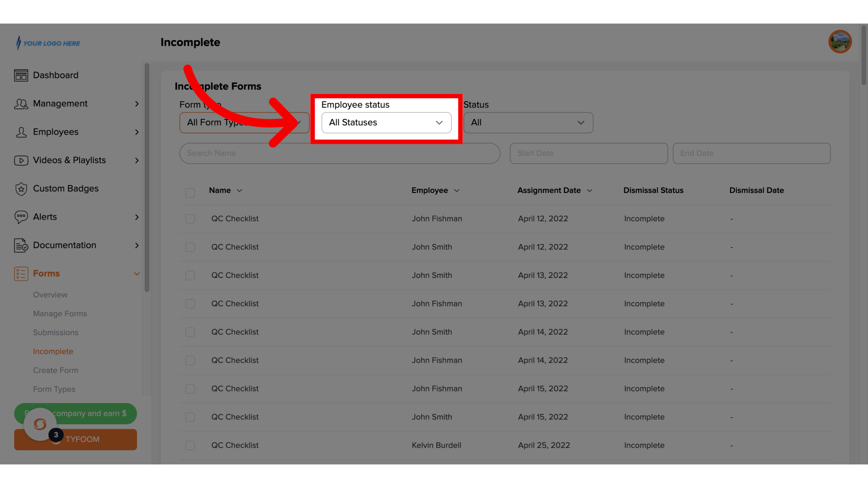Expand the Management submenu arrow

coord(137,104)
